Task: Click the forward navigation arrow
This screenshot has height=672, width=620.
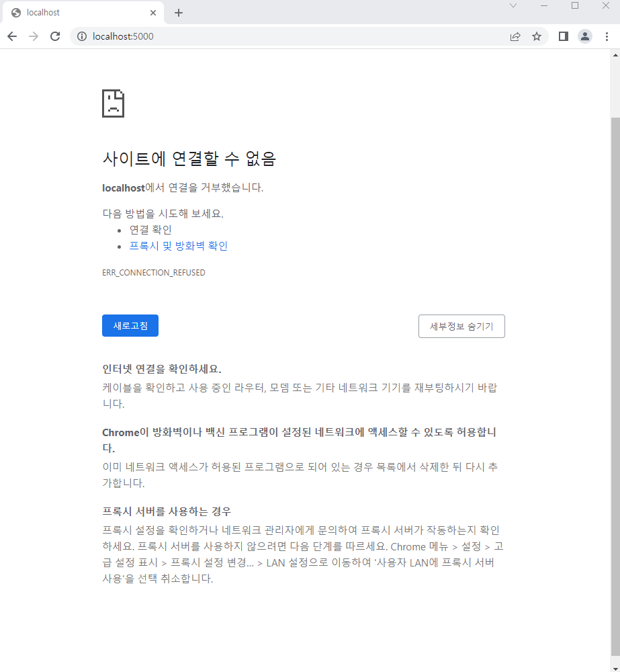Action: click(34, 36)
